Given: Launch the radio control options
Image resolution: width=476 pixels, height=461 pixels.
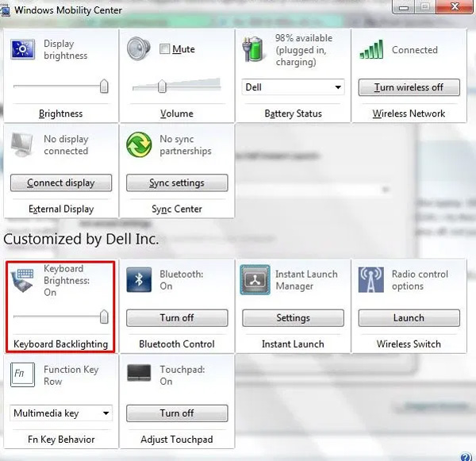Looking at the screenshot, I should (x=409, y=318).
